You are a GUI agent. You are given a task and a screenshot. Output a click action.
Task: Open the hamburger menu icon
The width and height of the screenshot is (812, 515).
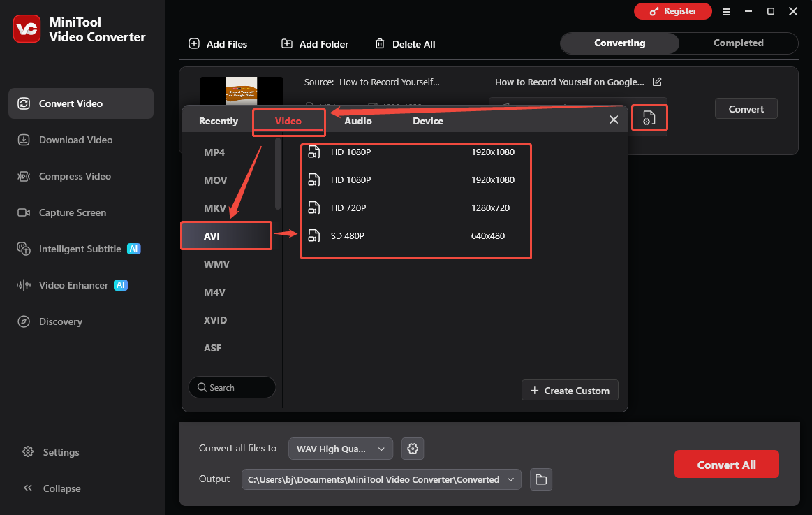coord(726,11)
